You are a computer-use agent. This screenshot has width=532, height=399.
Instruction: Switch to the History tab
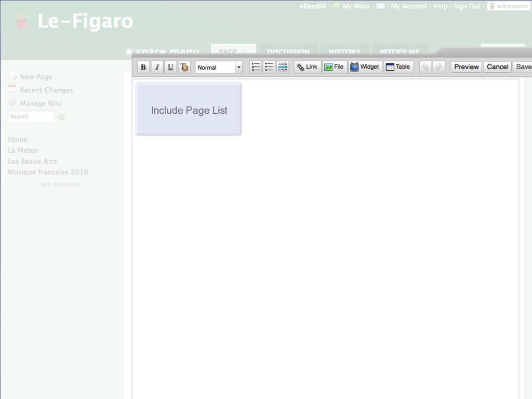click(x=344, y=50)
